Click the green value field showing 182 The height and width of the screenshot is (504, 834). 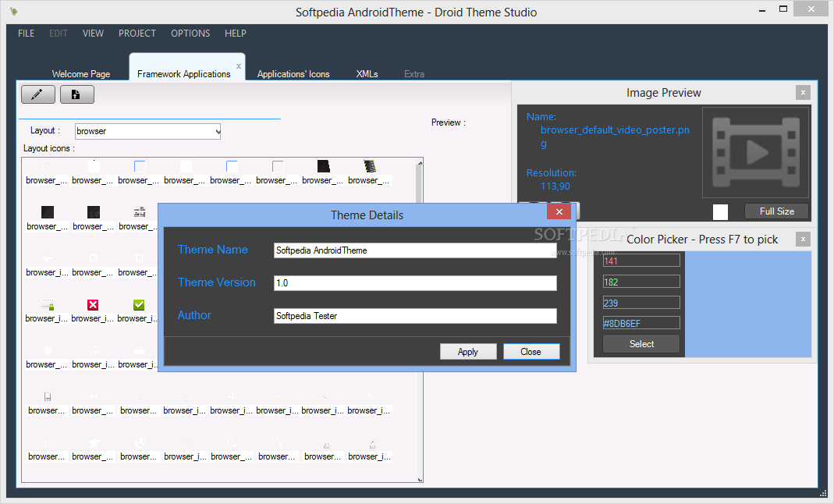coord(641,282)
